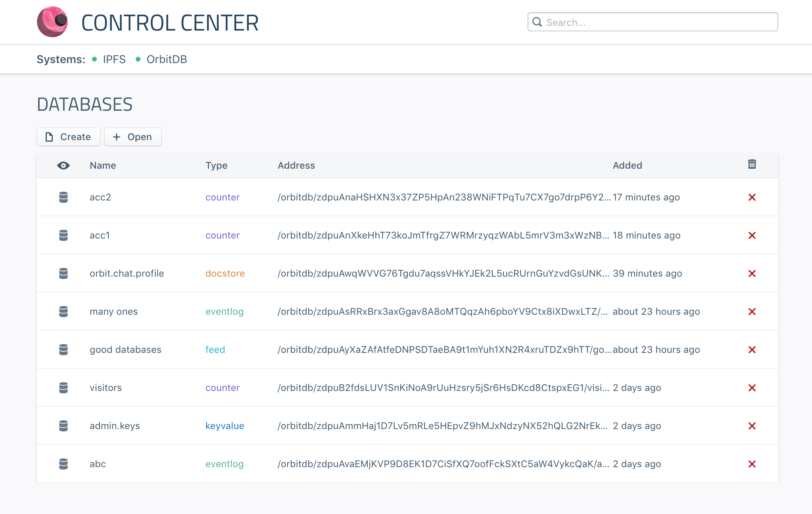
Task: Delete the acc1 database with red X
Action: tap(752, 235)
